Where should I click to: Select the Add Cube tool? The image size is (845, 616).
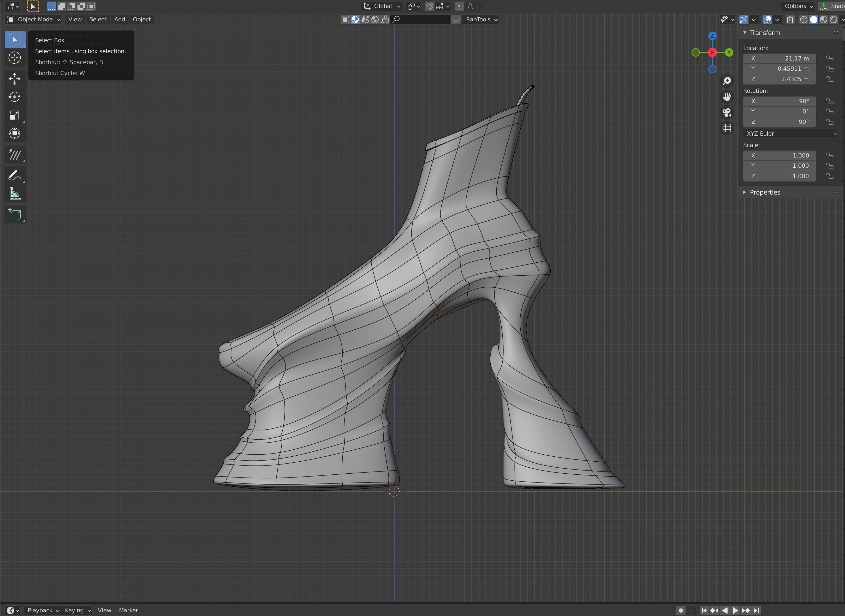[x=15, y=215]
